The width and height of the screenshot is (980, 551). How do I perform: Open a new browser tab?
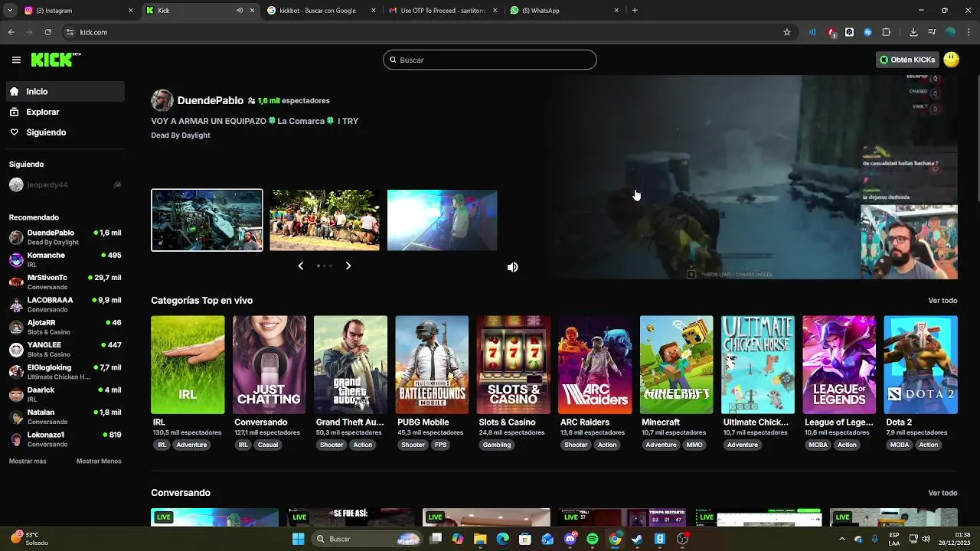point(635,11)
